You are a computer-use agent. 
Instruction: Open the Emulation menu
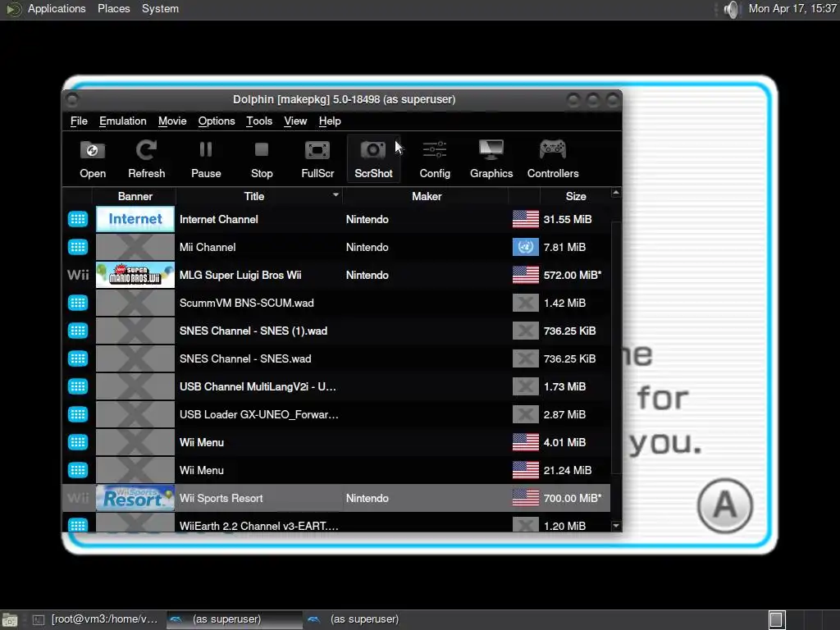[x=123, y=121]
